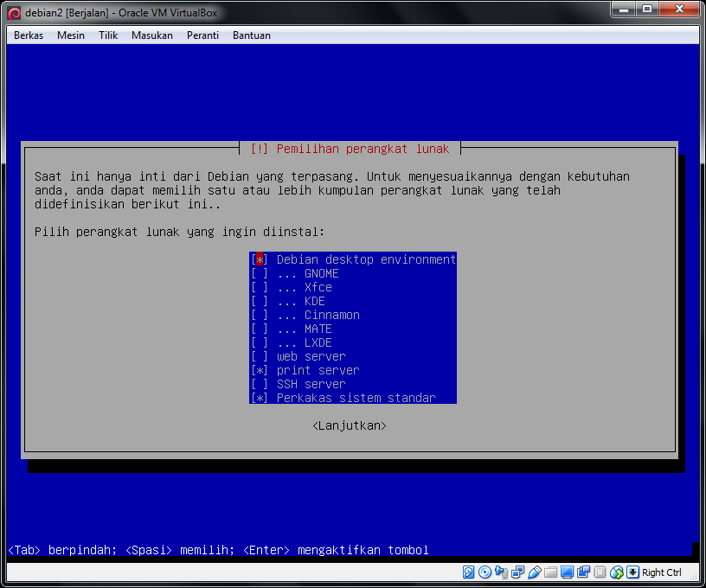Open the USB devices status icon
Viewport: 706px width, 588px height.
point(534,572)
